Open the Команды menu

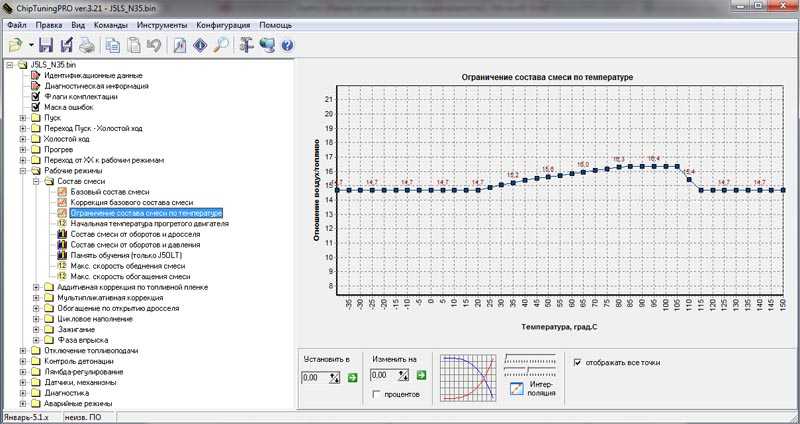111,25
